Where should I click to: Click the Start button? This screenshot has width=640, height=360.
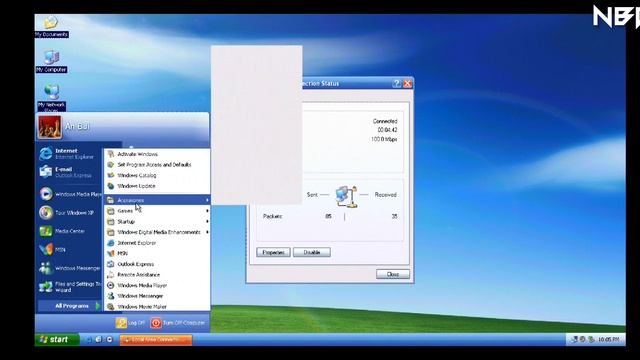(x=57, y=340)
